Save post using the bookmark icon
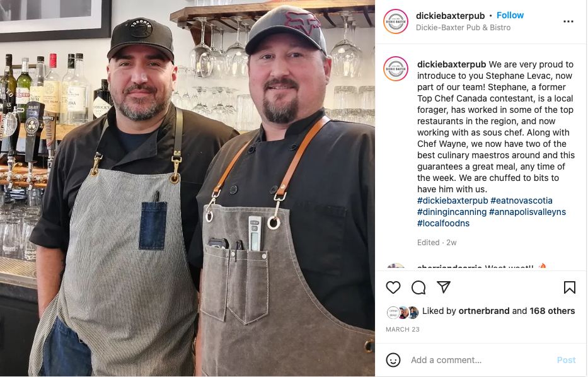 [x=569, y=287]
